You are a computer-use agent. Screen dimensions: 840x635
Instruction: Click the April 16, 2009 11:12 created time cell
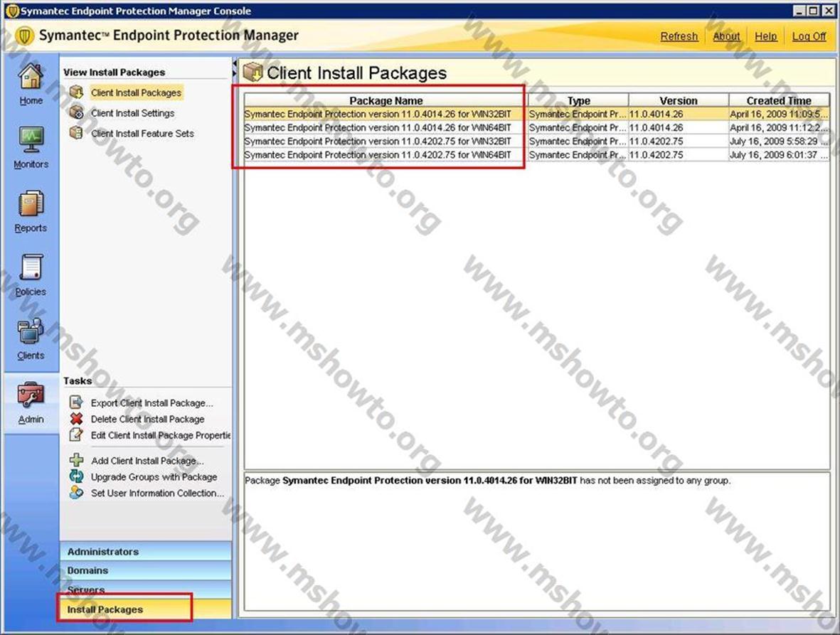[778, 127]
